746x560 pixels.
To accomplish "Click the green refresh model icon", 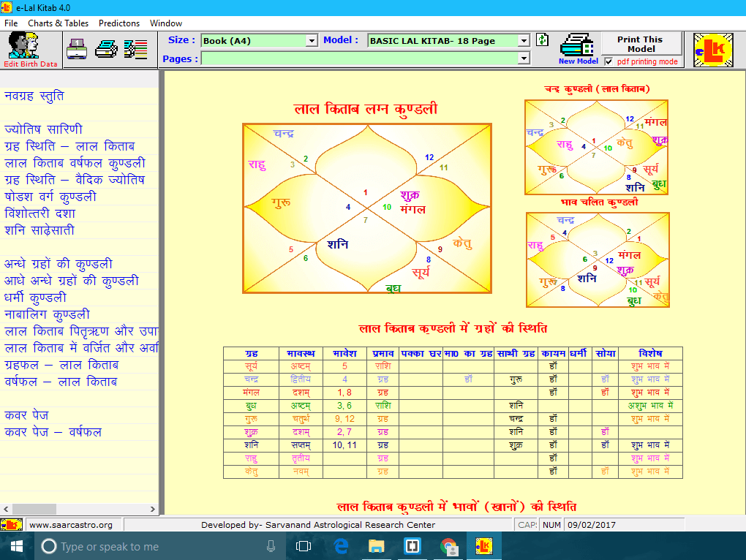I will click(543, 40).
